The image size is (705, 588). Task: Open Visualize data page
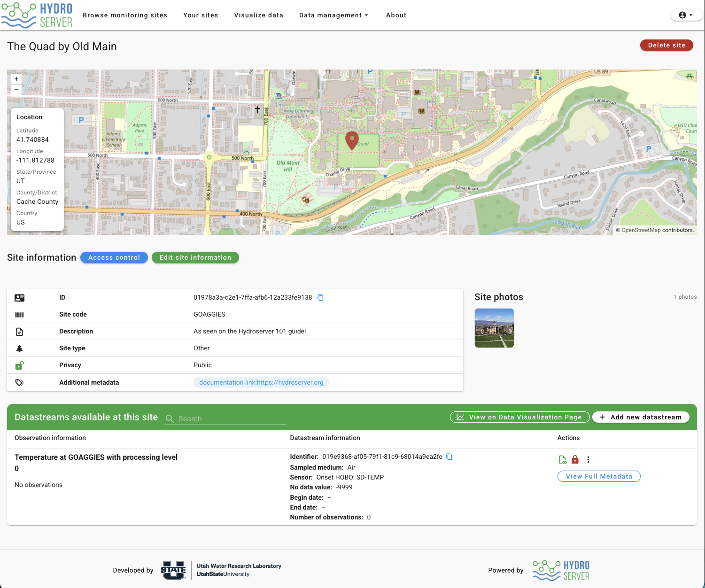click(259, 15)
